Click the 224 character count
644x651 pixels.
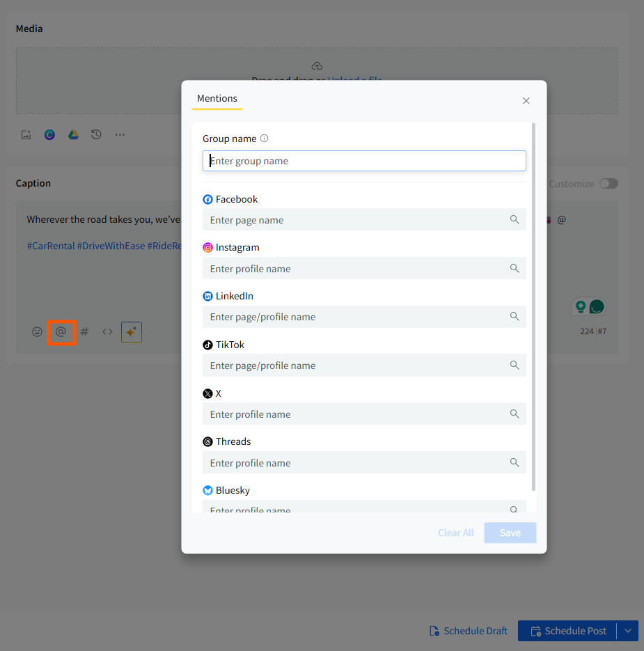586,331
